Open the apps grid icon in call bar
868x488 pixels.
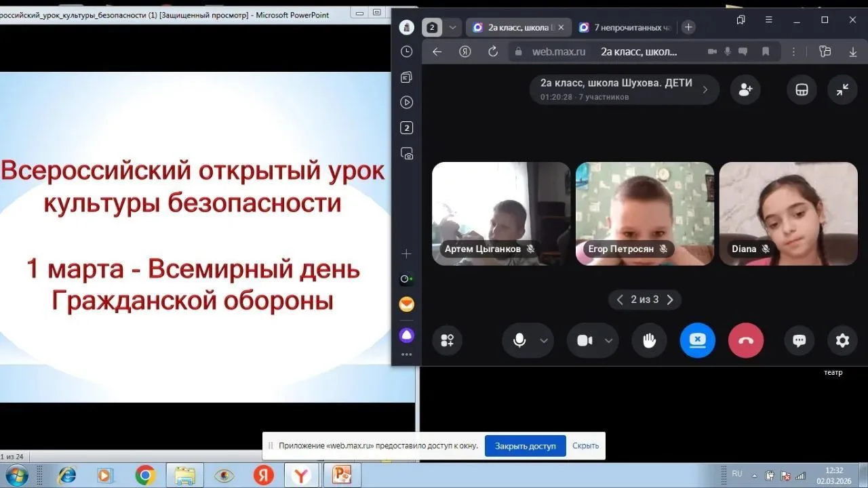point(447,341)
